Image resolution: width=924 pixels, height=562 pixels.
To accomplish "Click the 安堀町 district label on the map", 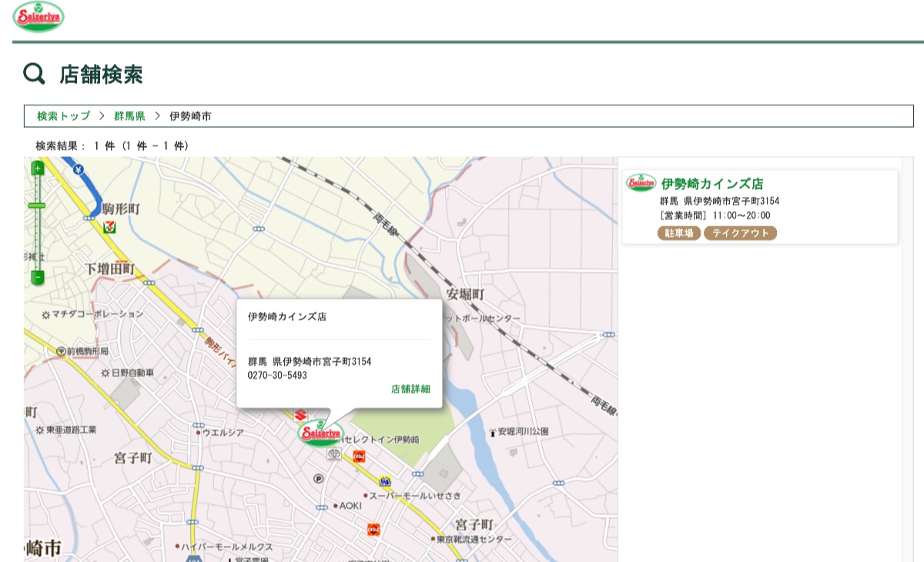I will [466, 294].
